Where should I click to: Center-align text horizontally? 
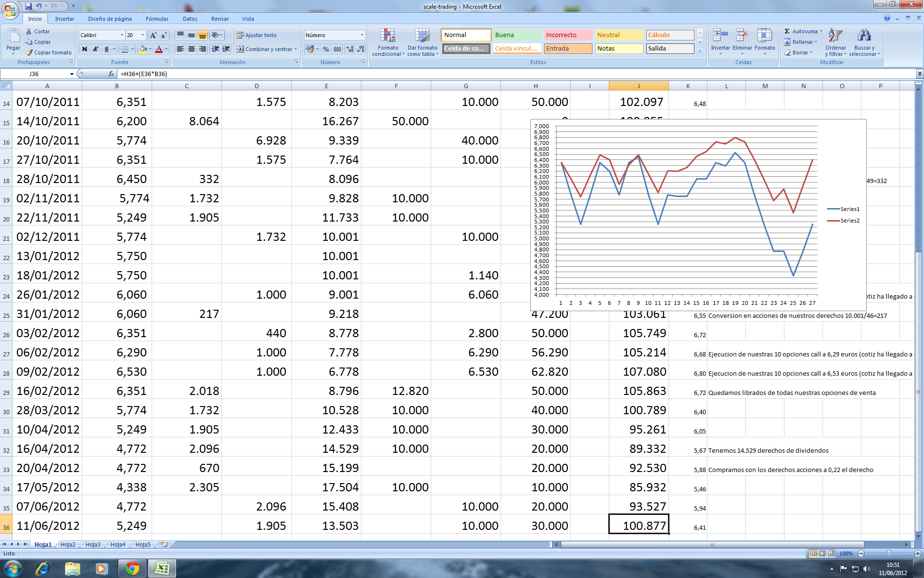tap(192, 49)
